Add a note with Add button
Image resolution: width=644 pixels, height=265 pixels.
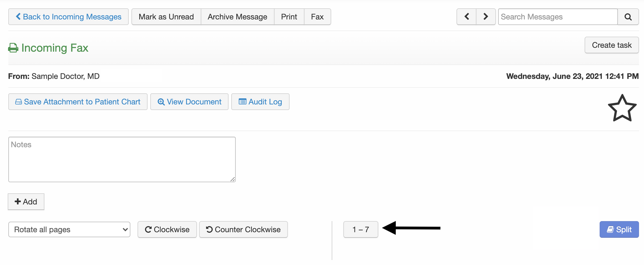26,202
